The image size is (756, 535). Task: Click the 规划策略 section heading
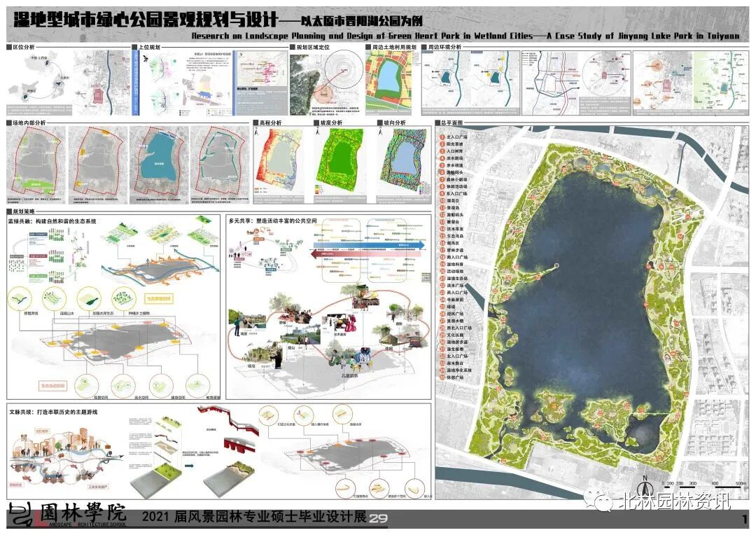(24, 211)
